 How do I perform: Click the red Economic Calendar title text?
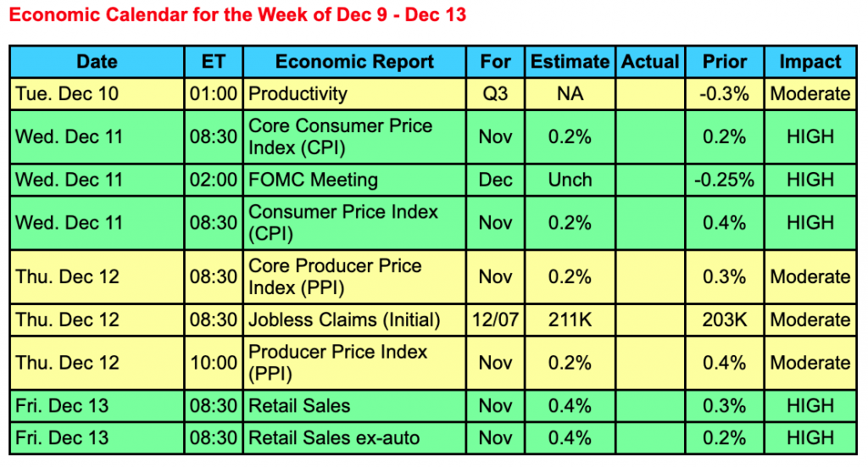pyautogui.click(x=237, y=15)
